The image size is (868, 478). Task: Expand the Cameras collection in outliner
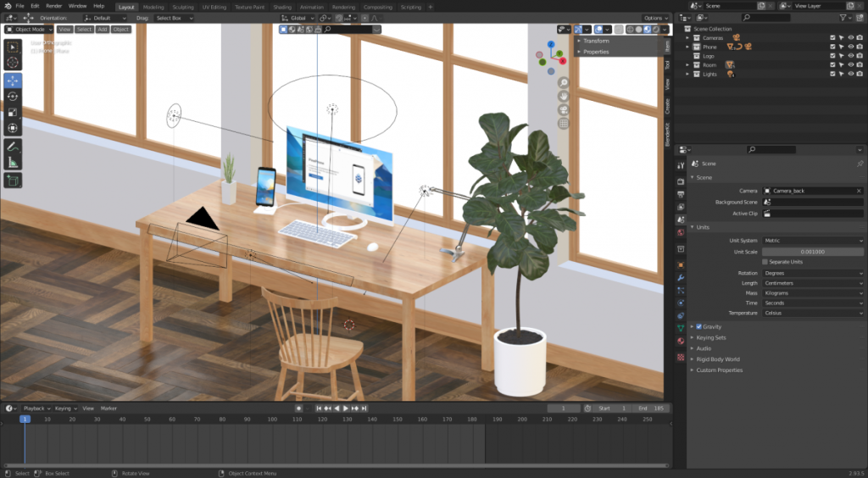pos(690,37)
